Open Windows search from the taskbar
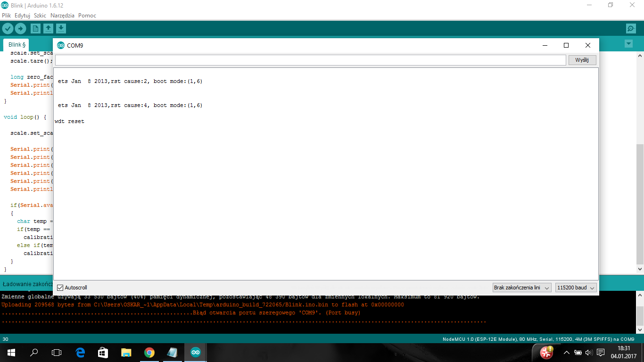 pos(34,353)
